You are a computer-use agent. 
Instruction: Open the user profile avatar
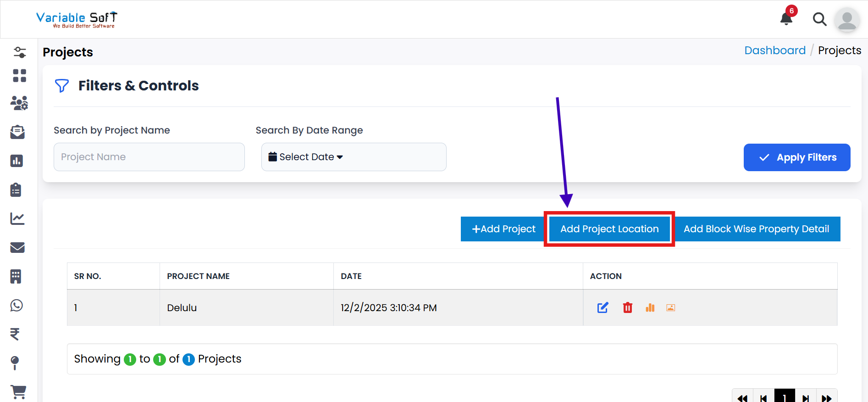point(847,20)
